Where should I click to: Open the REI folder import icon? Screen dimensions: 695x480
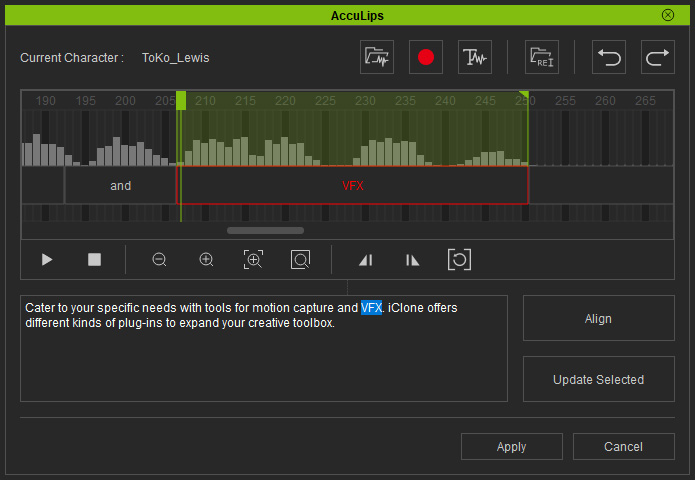pyautogui.click(x=542, y=57)
